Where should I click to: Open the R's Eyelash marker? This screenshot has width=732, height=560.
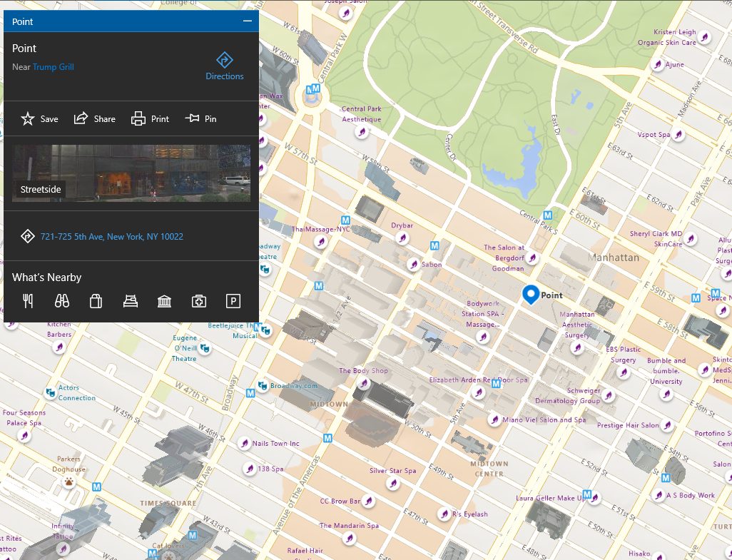coord(445,514)
